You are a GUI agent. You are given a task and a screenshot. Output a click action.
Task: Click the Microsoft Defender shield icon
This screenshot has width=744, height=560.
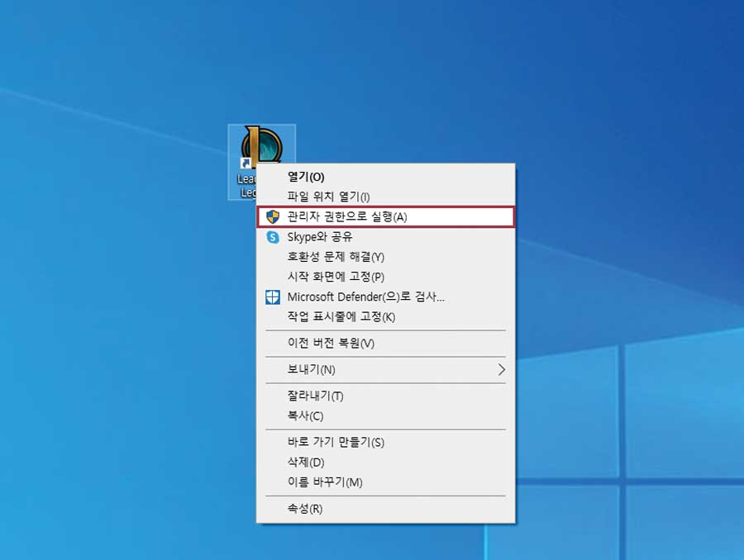[273, 297]
